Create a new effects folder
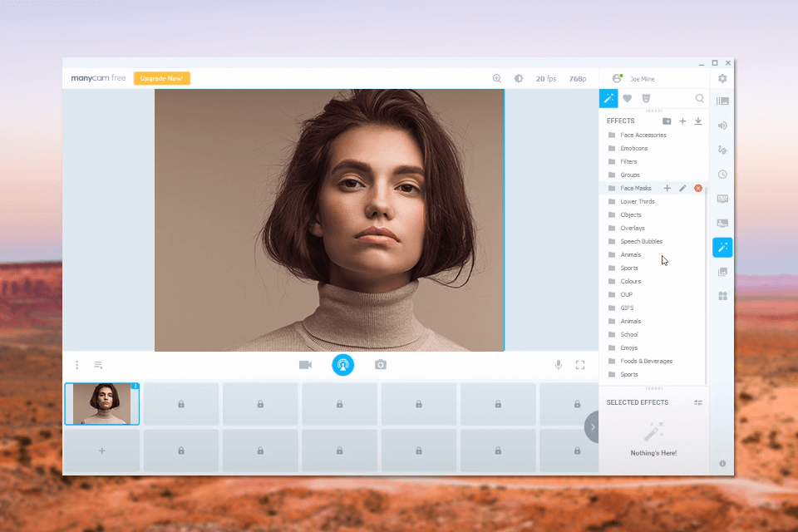 tap(666, 121)
